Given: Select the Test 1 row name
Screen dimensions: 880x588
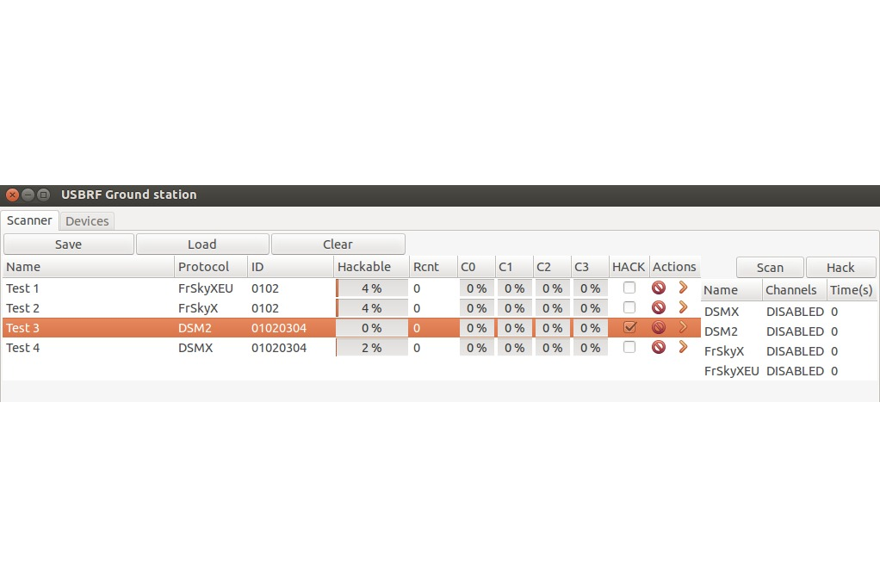Looking at the screenshot, I should (x=22, y=288).
